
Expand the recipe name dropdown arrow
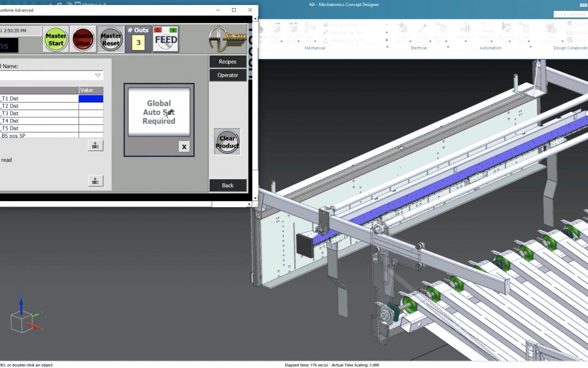tap(98, 75)
